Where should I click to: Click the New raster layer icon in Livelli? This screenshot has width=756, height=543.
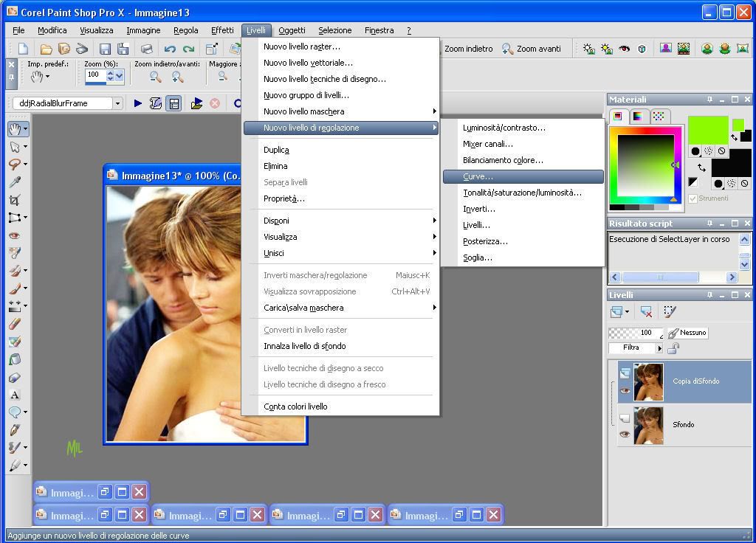click(616, 312)
